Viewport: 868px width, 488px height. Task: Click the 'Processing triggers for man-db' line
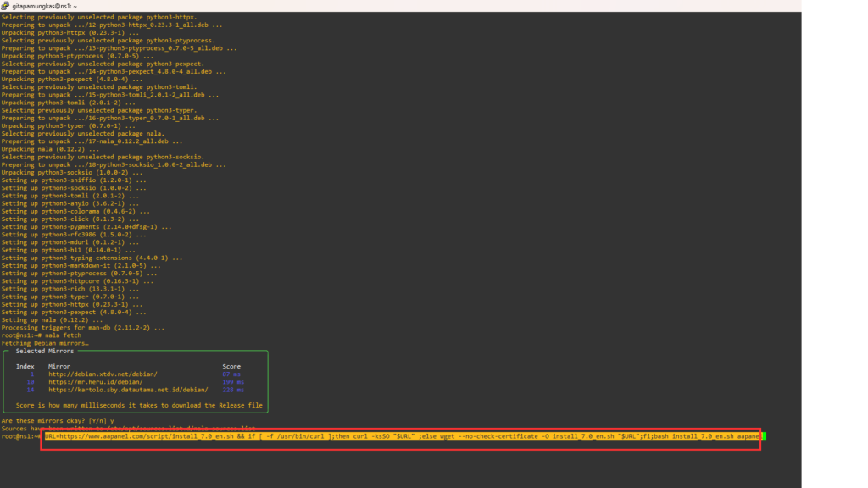pos(82,327)
